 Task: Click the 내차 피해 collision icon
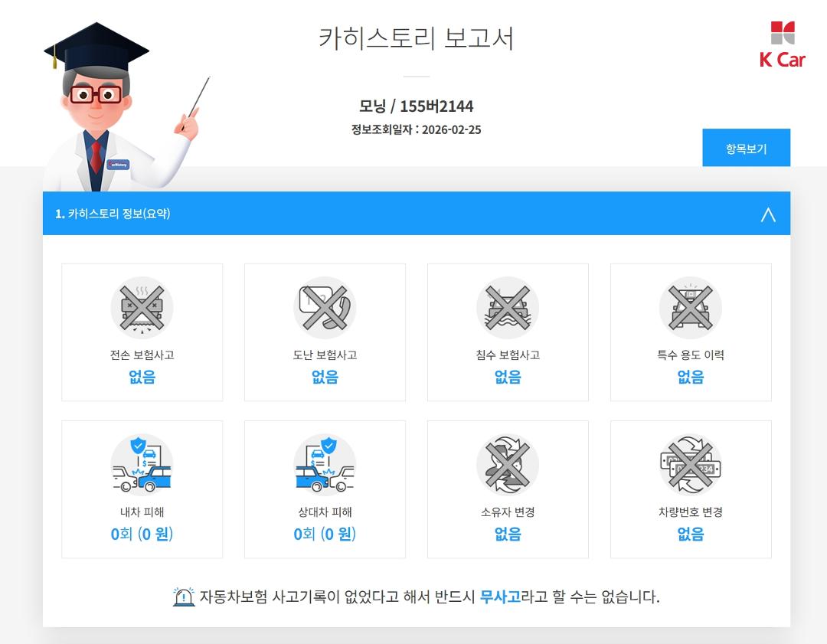[x=142, y=465]
